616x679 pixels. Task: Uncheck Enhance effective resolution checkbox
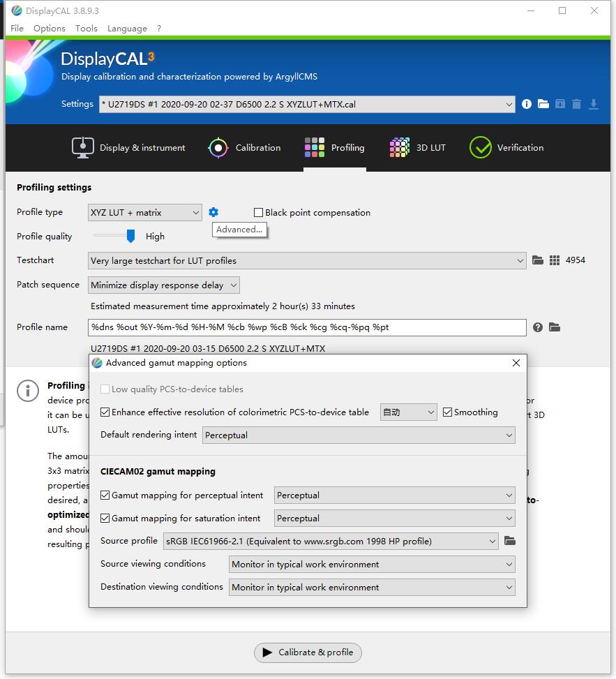(x=105, y=412)
